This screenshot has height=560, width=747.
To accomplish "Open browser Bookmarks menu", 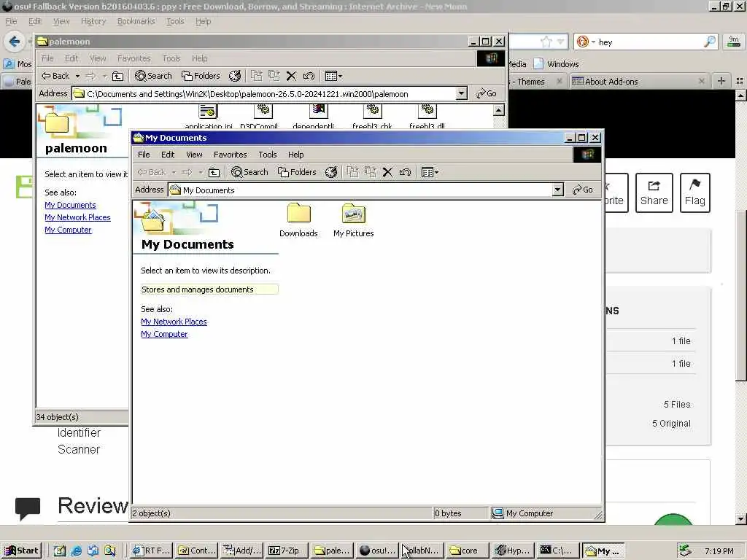I will 136,21.
